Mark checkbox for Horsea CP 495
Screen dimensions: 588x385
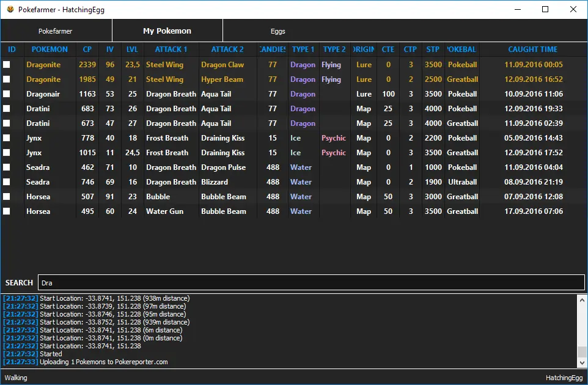point(6,211)
